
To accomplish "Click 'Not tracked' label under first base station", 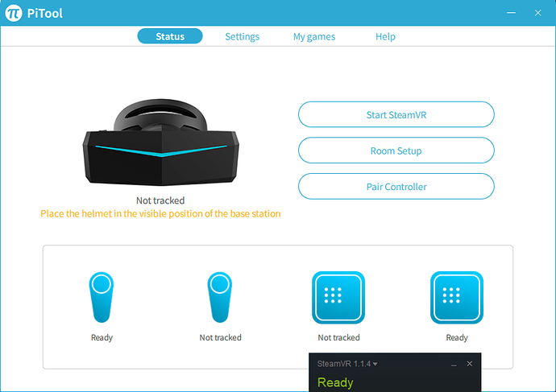I will [x=338, y=337].
